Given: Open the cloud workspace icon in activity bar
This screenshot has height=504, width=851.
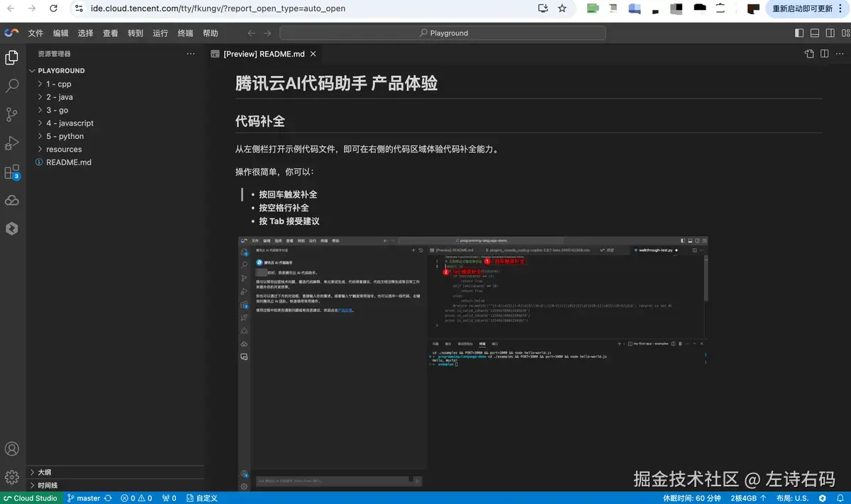Looking at the screenshot, I should (11, 200).
